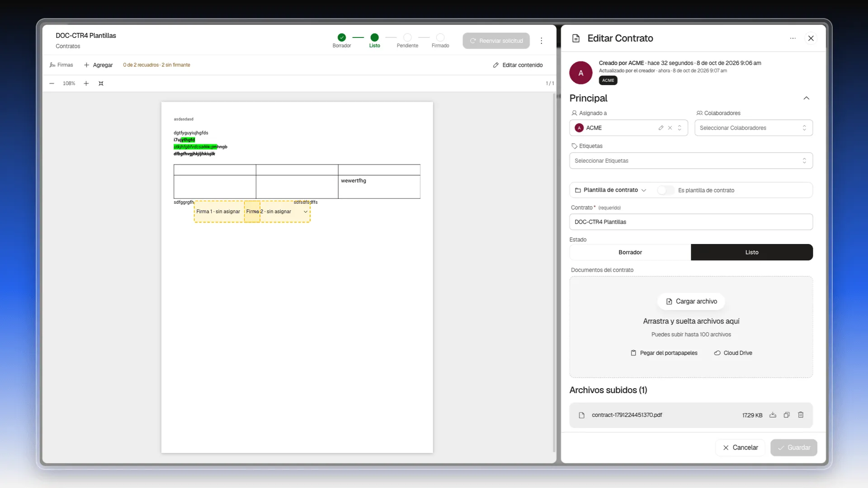The width and height of the screenshot is (868, 488).
Task: Open the more options ellipsis in Editar Contrato
Action: 793,38
